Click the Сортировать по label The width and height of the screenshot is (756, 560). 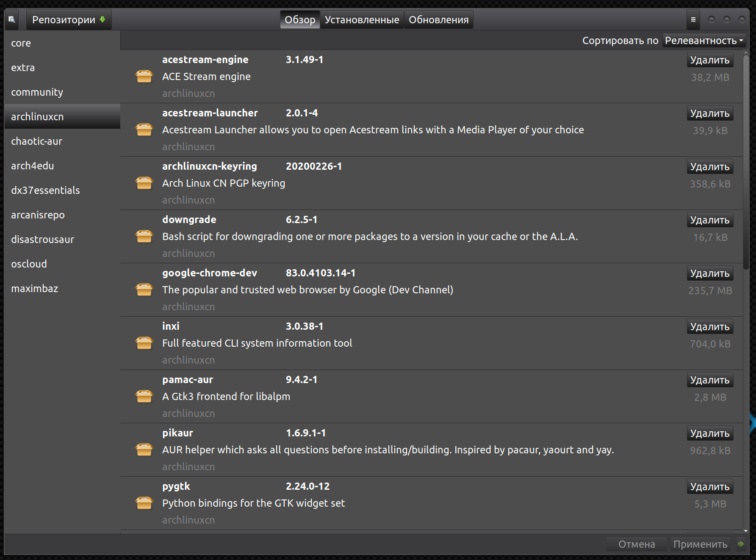(620, 41)
